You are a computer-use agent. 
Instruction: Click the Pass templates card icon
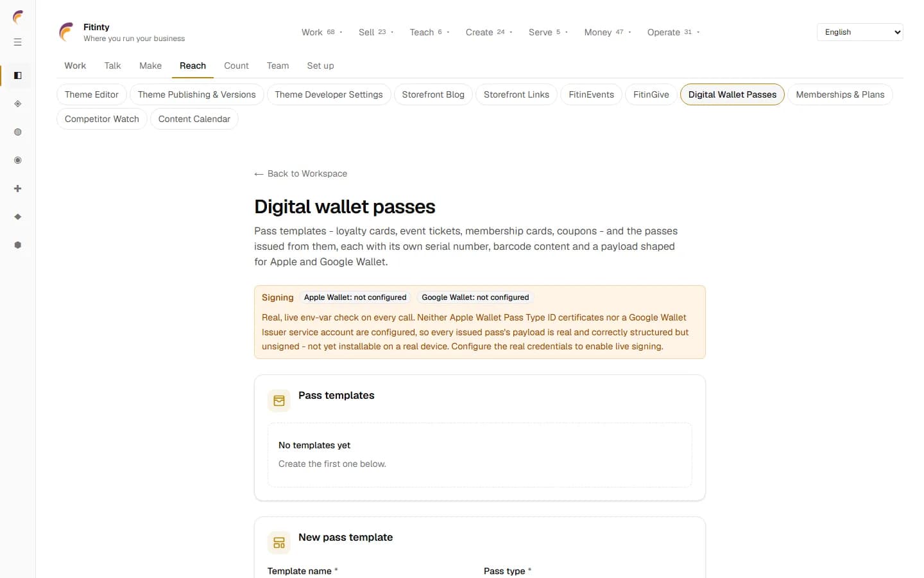click(279, 401)
